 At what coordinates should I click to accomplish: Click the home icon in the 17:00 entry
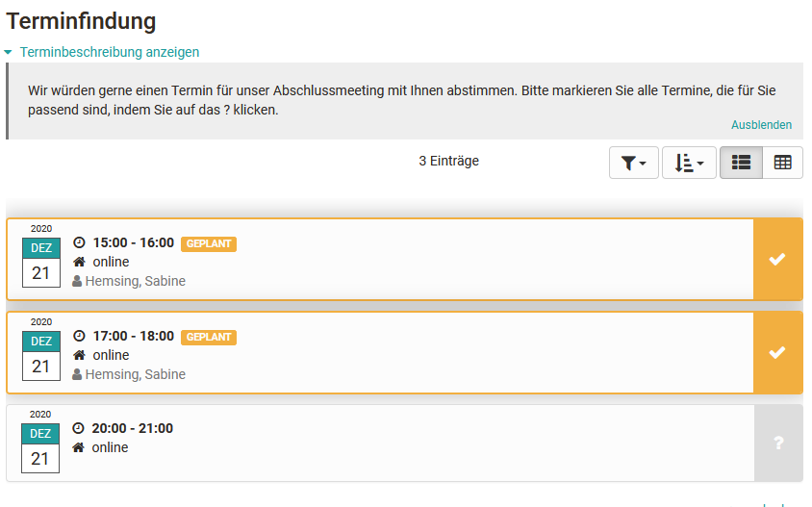[x=80, y=355]
